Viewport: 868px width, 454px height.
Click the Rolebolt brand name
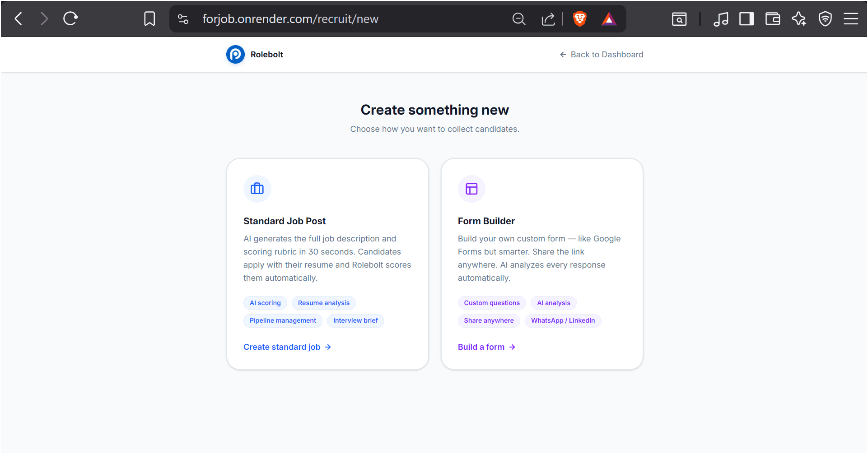point(266,55)
